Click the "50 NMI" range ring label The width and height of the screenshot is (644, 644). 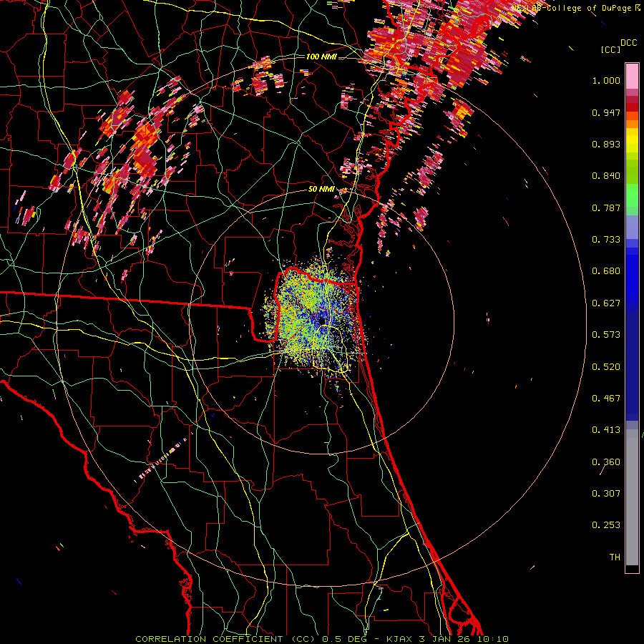(321, 190)
